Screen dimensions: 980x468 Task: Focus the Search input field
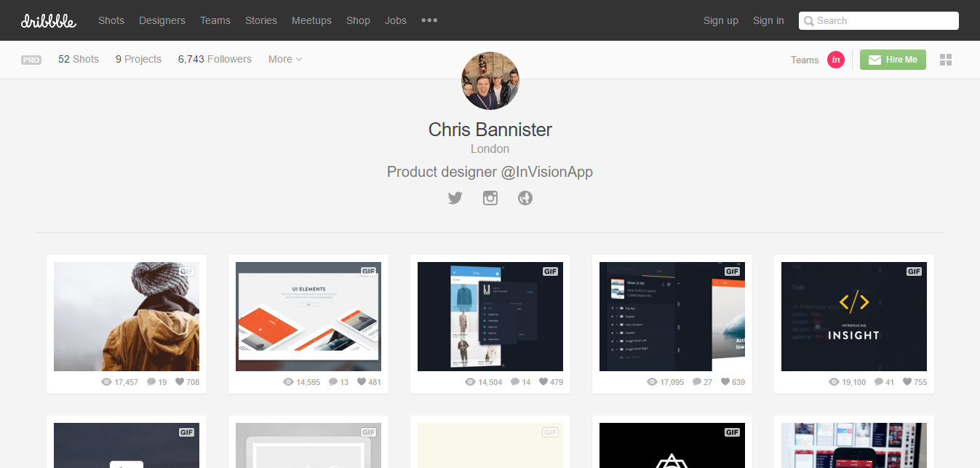(x=879, y=20)
